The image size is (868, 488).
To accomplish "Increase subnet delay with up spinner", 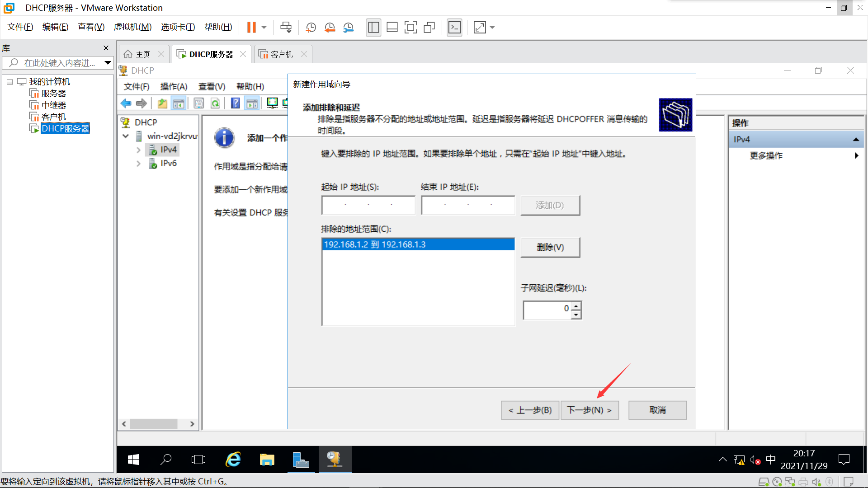I will pos(576,306).
